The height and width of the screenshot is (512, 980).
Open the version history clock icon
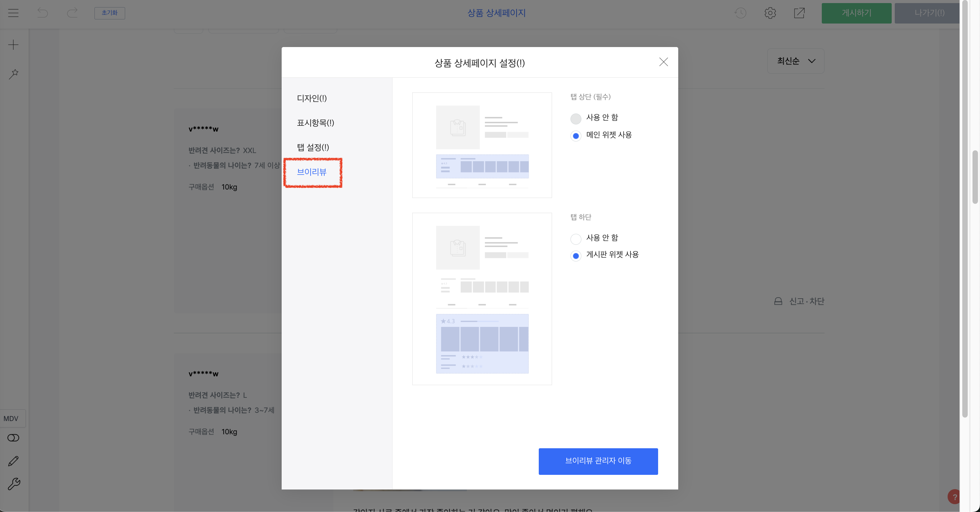pos(740,13)
